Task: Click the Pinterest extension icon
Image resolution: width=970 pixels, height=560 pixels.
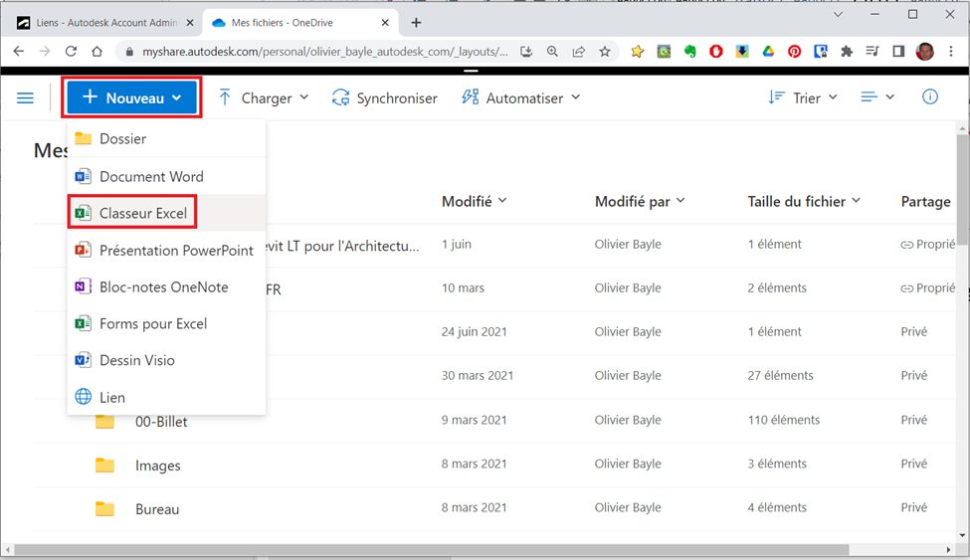Action: pyautogui.click(x=794, y=52)
